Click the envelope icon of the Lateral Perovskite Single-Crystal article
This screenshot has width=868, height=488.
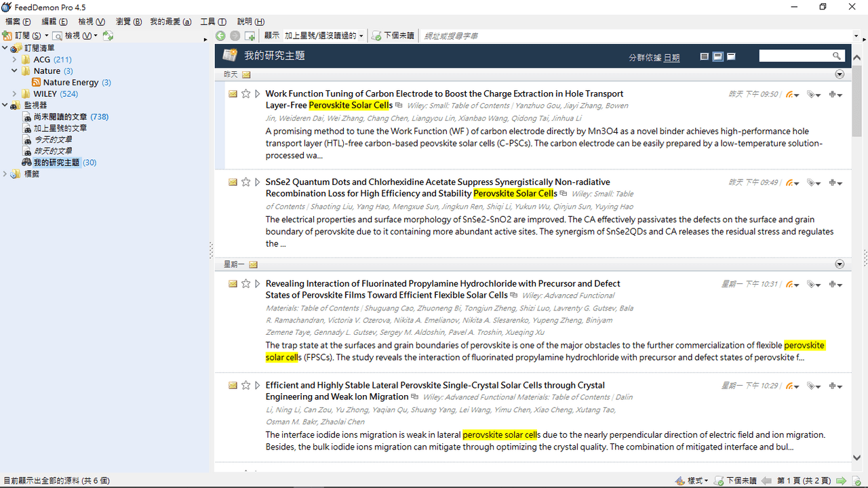click(x=233, y=386)
